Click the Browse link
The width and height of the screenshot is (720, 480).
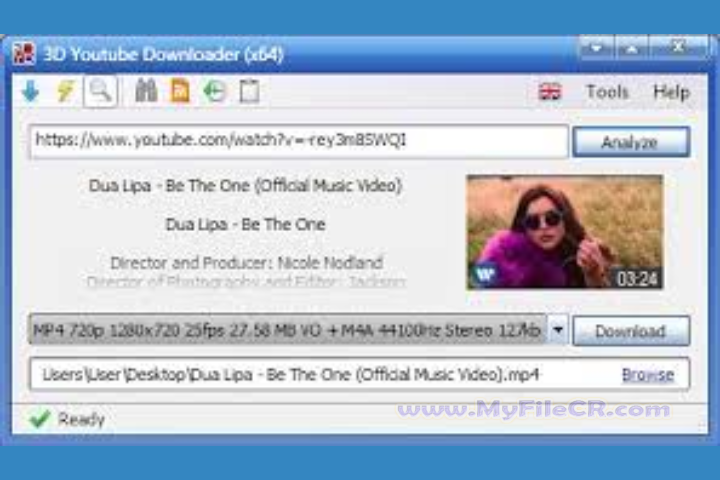648,375
